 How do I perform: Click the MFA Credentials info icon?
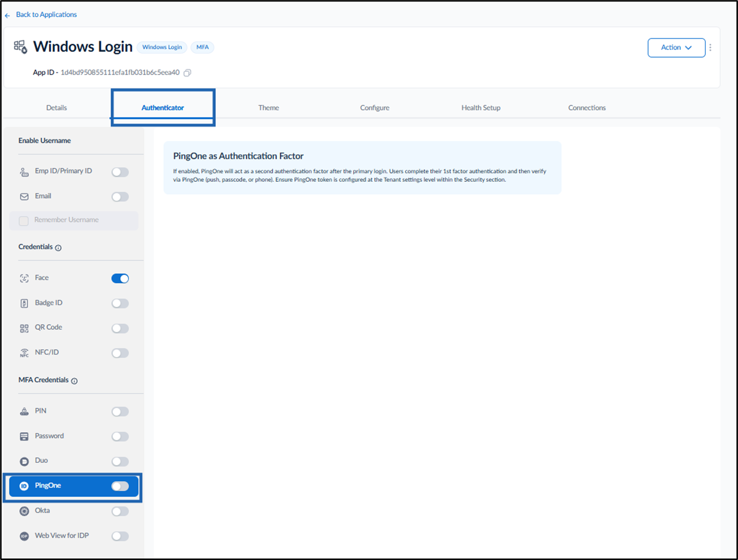(x=74, y=381)
